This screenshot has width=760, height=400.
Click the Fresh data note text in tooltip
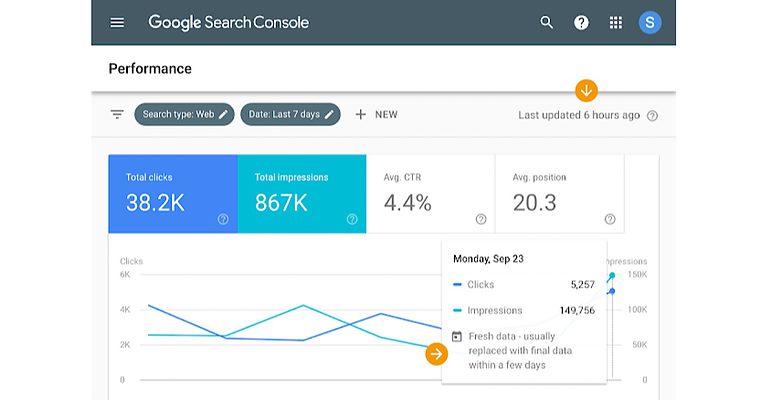click(520, 351)
